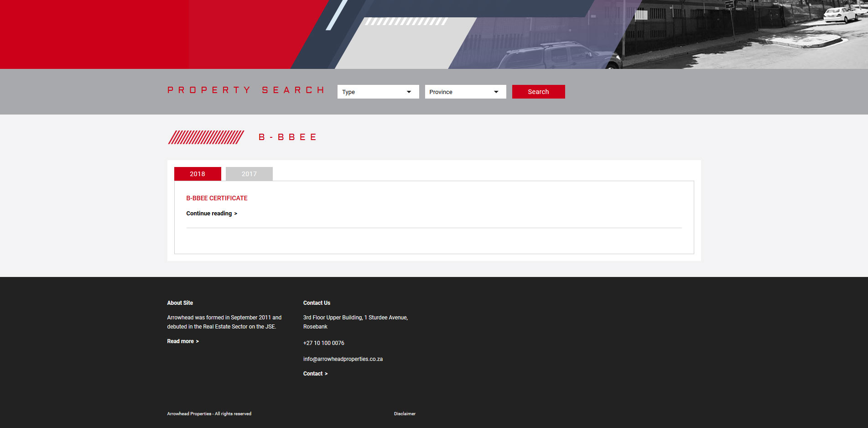Click the Arrowhead Properties copyright text
This screenshot has height=428, width=868.
coord(209,414)
